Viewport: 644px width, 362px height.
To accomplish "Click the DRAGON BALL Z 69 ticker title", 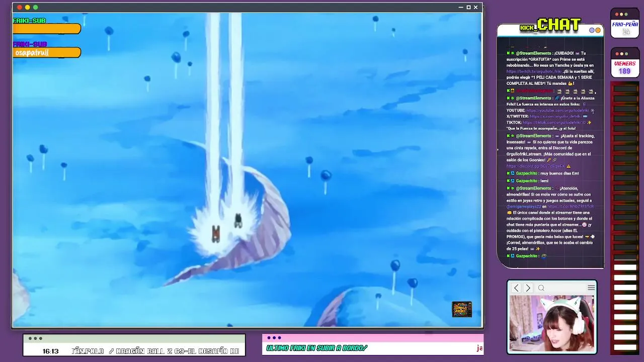I will [x=178, y=351].
